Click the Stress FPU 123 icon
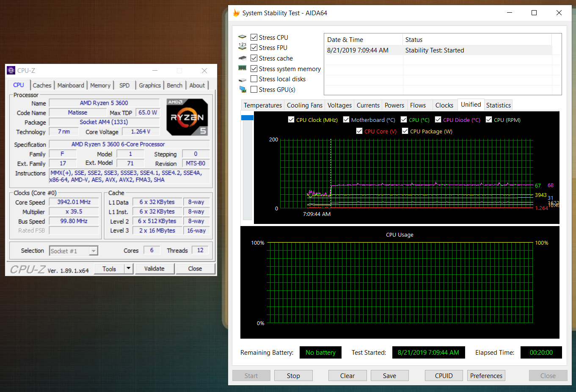 click(x=242, y=47)
